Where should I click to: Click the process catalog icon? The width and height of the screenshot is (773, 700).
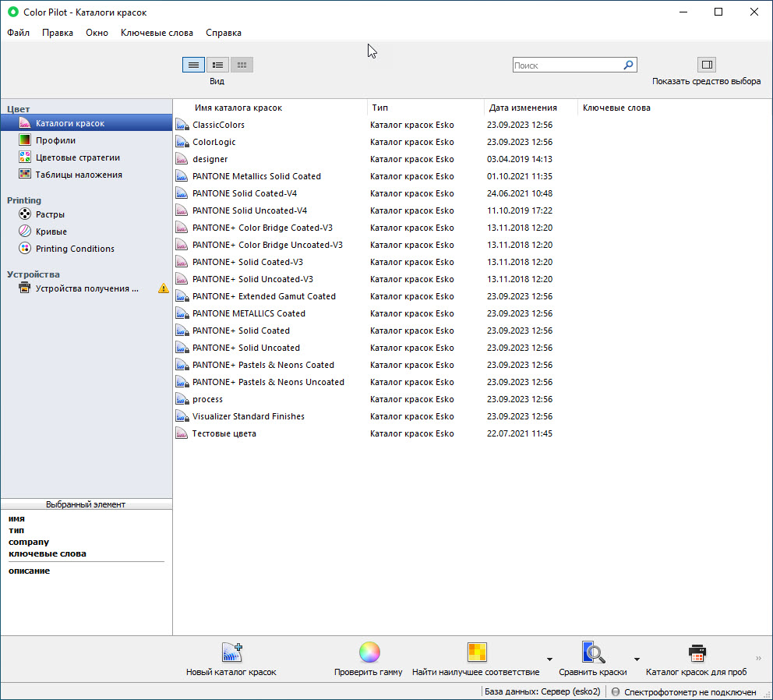[182, 399]
